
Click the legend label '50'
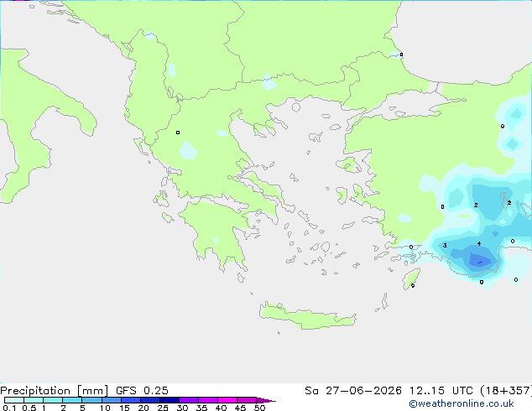[259, 408]
